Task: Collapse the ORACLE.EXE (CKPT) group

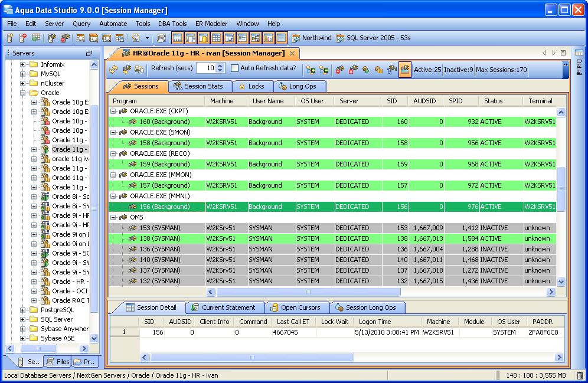Action: [x=113, y=111]
